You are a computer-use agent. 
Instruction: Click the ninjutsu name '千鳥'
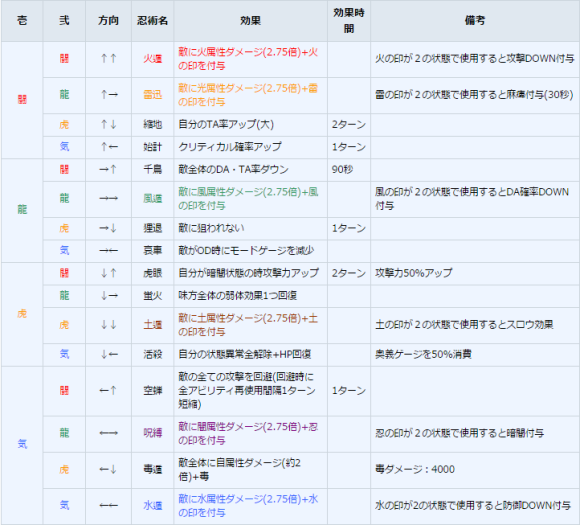pos(152,169)
